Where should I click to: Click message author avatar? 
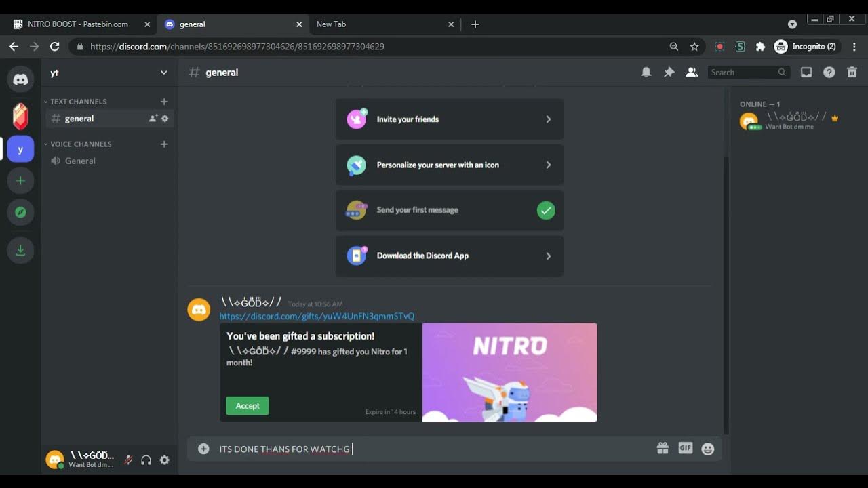(x=199, y=310)
